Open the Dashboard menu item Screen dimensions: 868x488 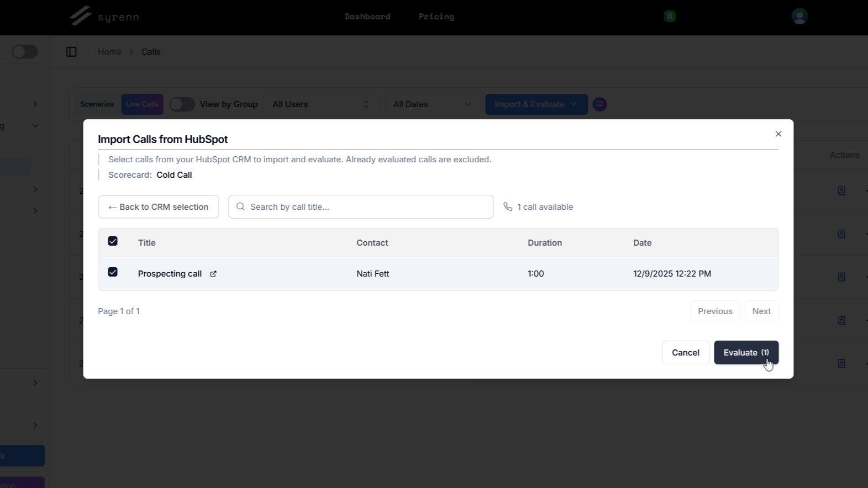click(367, 17)
